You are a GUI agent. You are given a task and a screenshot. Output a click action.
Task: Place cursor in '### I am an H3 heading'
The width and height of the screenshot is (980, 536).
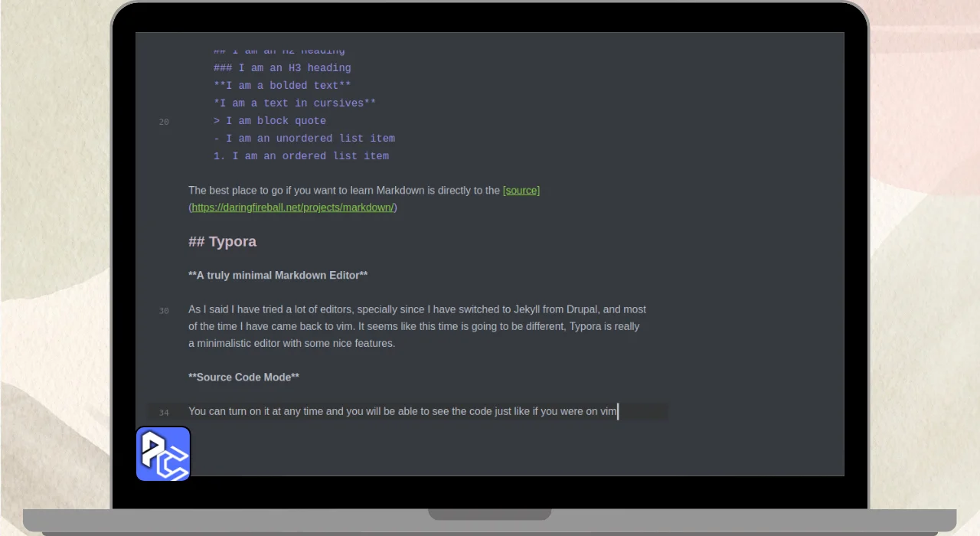(x=282, y=68)
